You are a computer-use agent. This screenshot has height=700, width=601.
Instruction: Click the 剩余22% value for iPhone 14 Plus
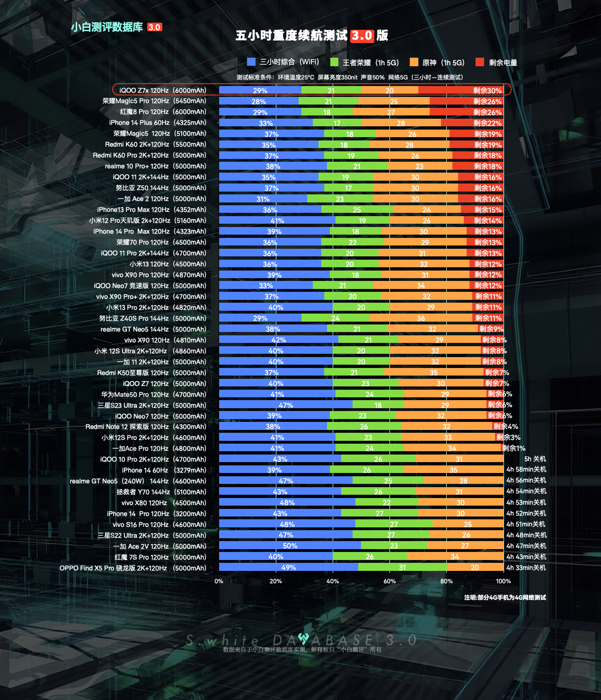coord(488,123)
